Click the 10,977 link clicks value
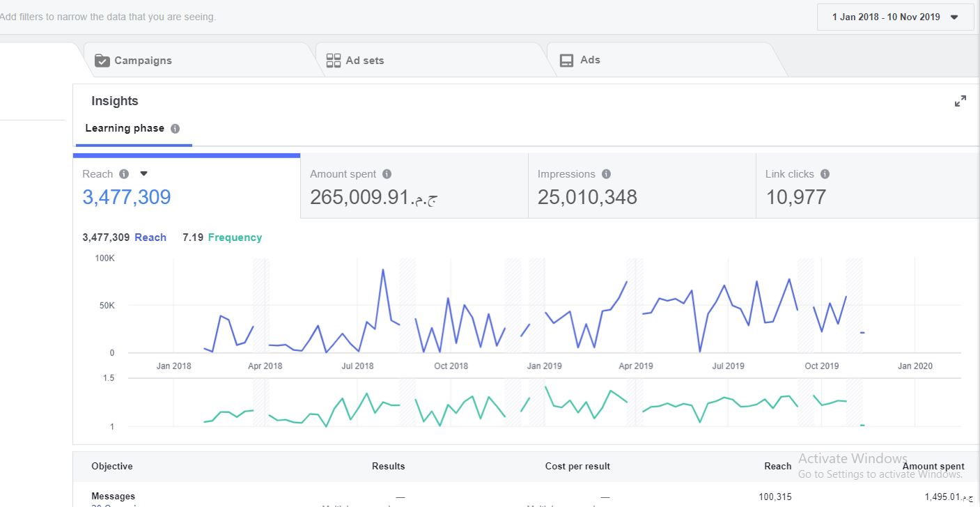 pyautogui.click(x=796, y=197)
